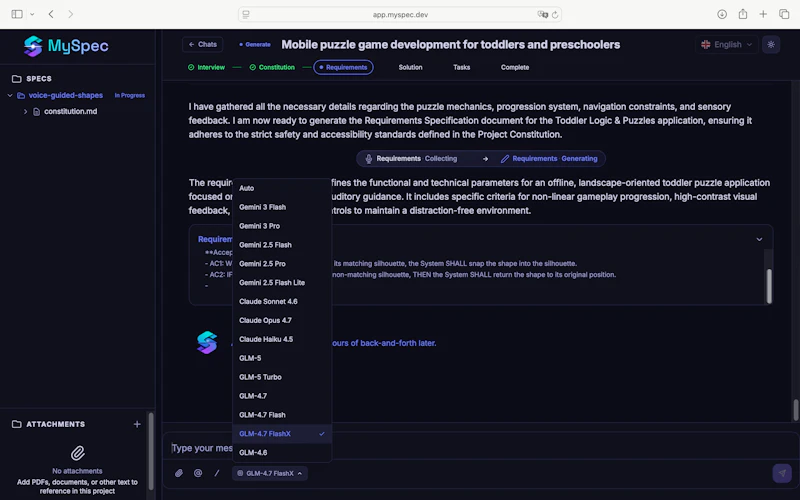Viewport: 800px width, 500px height.
Task: Pick GLM-5 from model list
Action: tap(282, 358)
